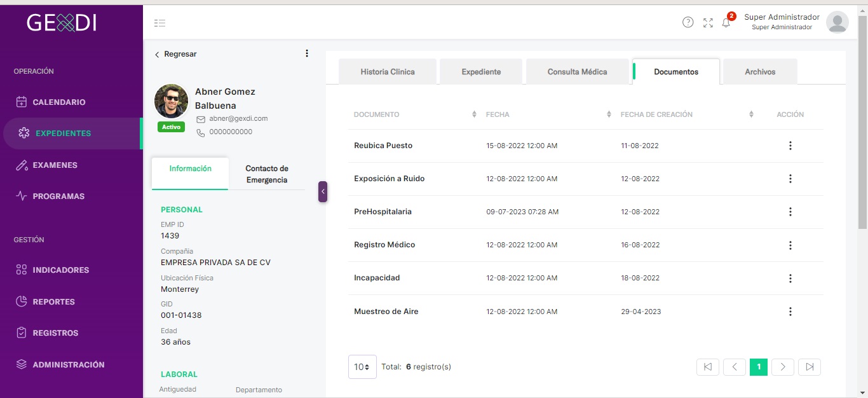This screenshot has width=868, height=398.
Task: Open the Consulta Médica tab
Action: coord(578,72)
